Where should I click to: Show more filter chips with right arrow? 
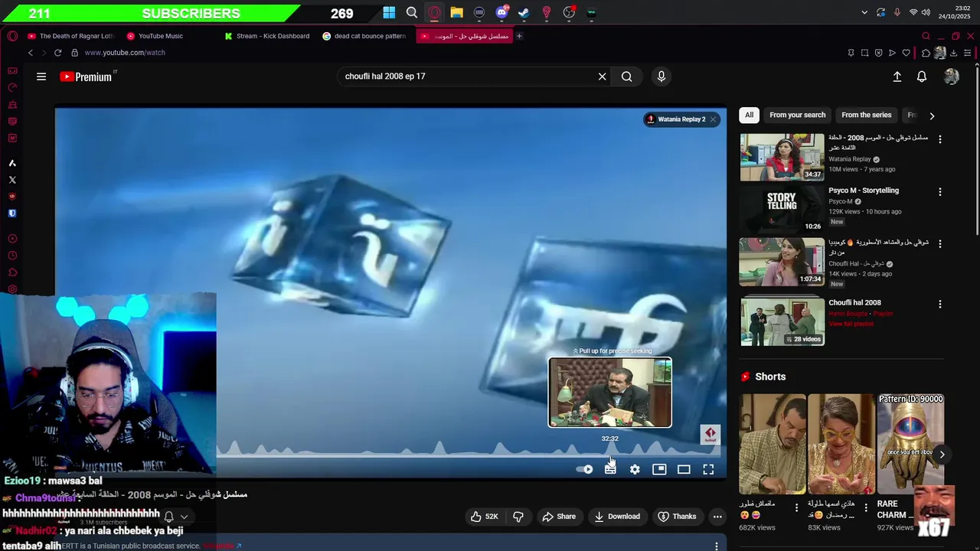(x=932, y=116)
